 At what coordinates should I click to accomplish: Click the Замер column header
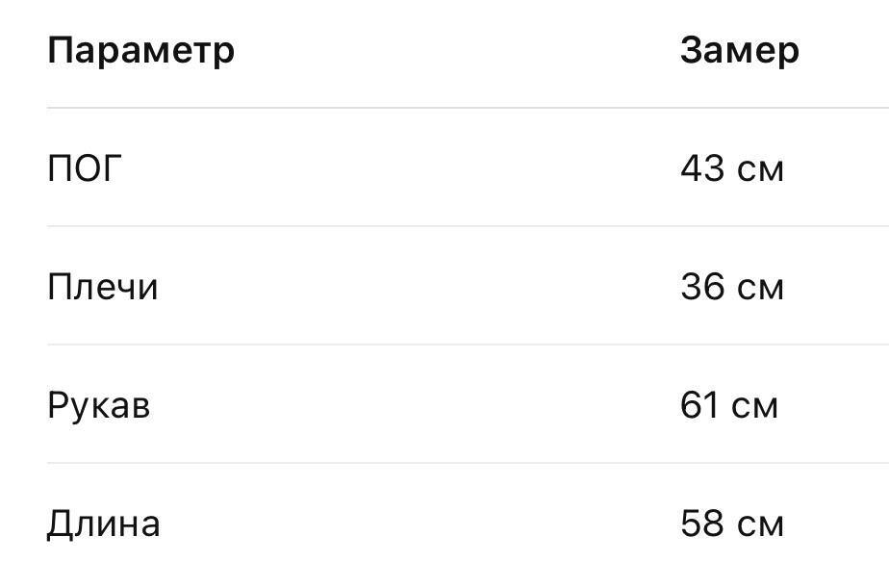point(740,52)
